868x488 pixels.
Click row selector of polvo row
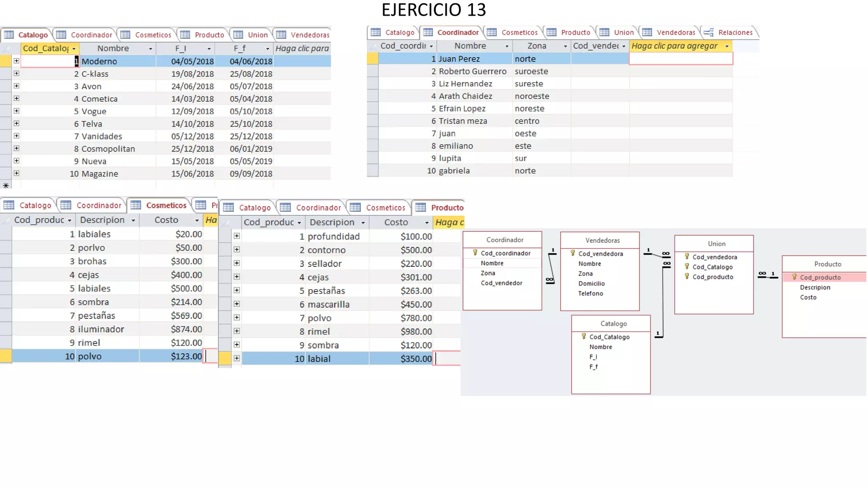tap(6, 356)
